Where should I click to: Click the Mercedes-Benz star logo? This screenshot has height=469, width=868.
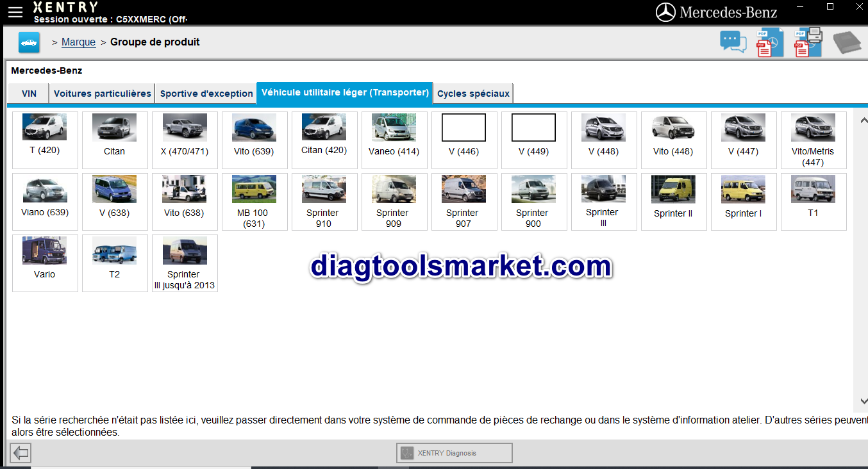[666, 12]
